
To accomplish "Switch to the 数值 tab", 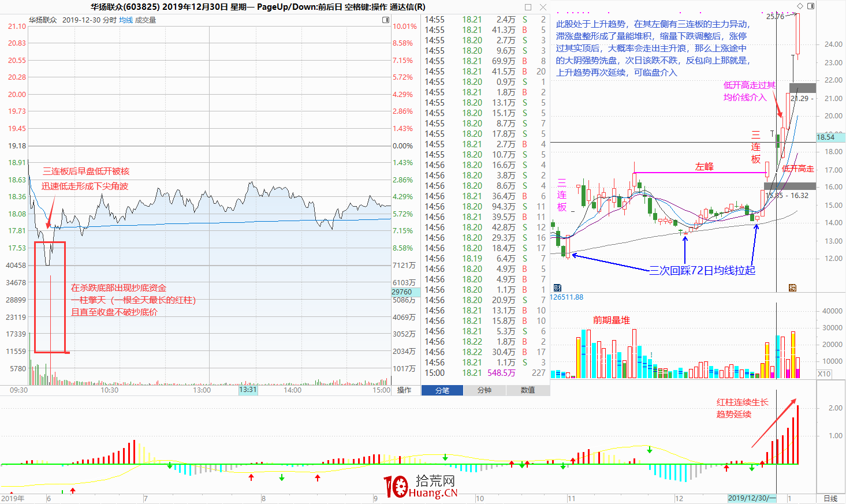I will pos(528,390).
